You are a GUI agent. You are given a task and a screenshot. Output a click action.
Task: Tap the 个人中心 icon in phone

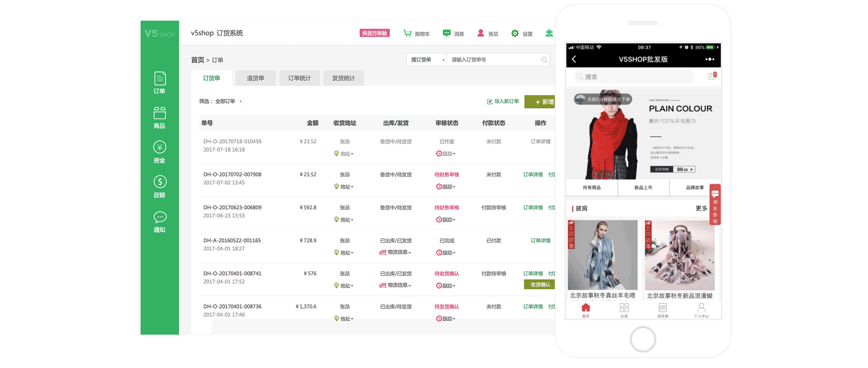[701, 311]
